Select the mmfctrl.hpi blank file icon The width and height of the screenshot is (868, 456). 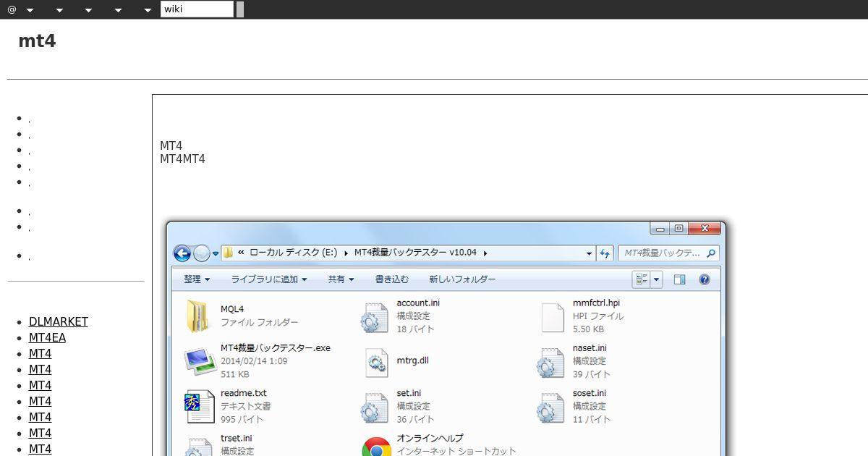[x=552, y=317]
